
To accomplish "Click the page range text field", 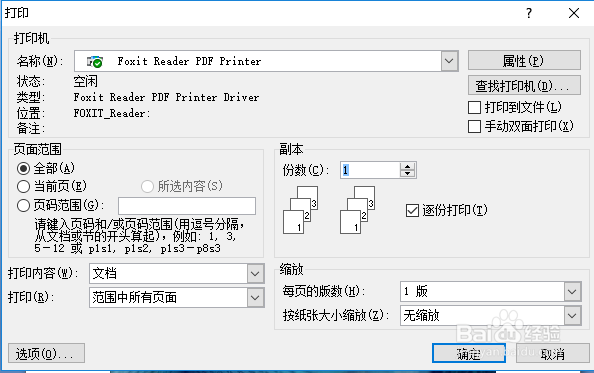I will [x=187, y=206].
